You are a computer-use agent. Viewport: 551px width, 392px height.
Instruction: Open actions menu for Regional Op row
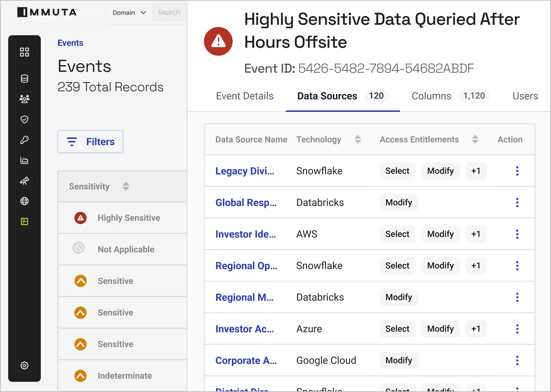pyautogui.click(x=517, y=266)
